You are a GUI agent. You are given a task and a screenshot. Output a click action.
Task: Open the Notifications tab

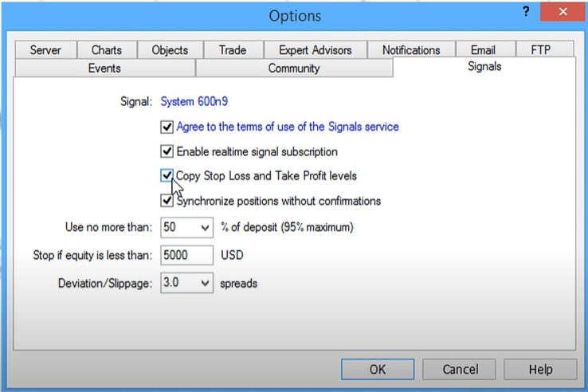411,50
